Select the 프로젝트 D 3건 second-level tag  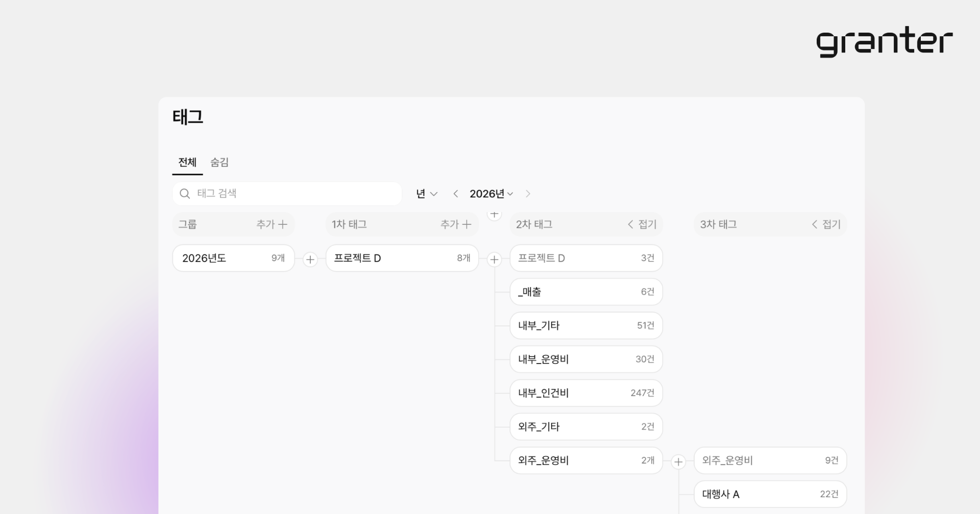pyautogui.click(x=586, y=258)
